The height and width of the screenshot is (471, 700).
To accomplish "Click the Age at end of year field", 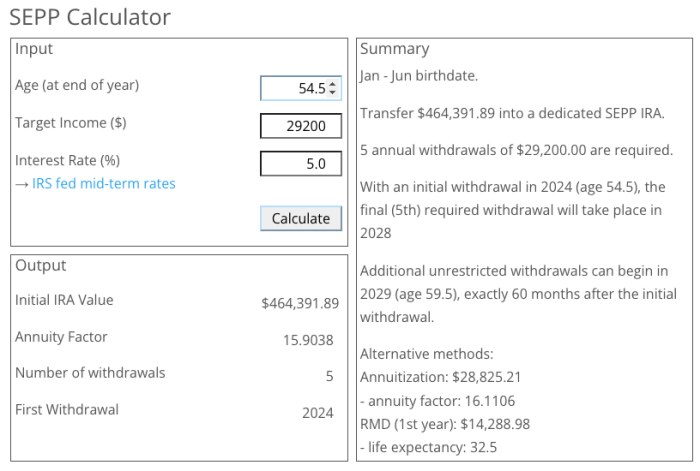I will pyautogui.click(x=292, y=89).
